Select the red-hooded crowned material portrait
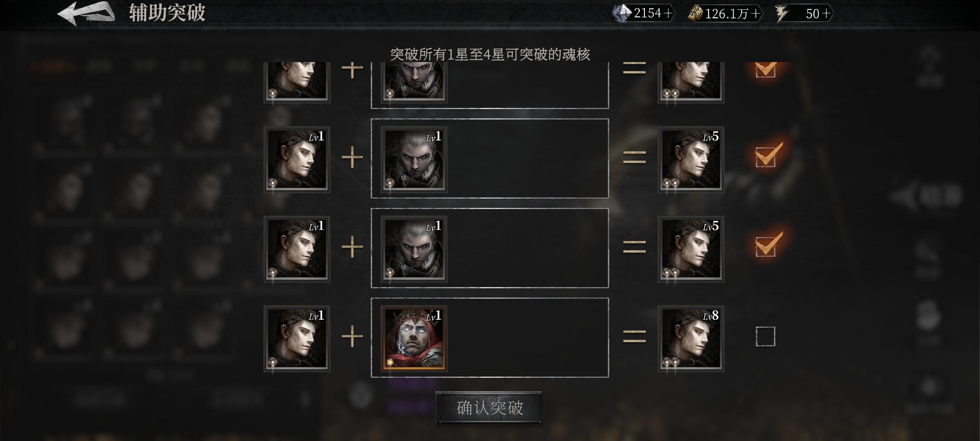980x441 pixels. point(414,339)
